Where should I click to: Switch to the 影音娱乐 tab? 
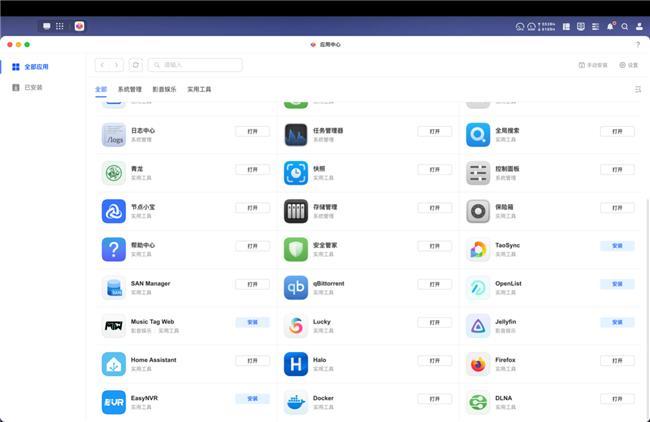tap(164, 89)
